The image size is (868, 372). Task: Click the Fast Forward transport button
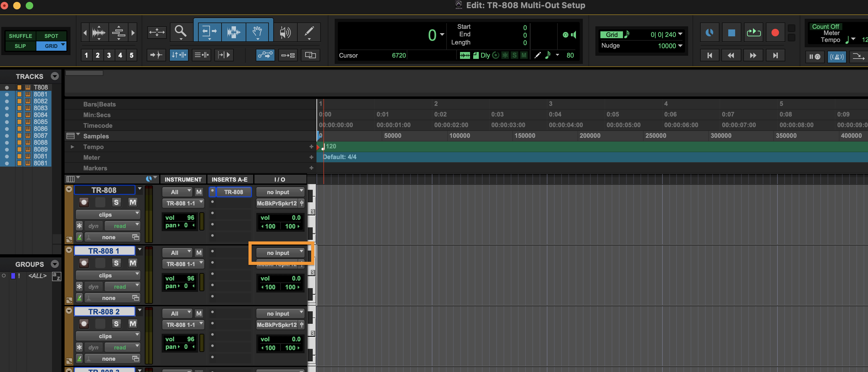[x=753, y=55]
